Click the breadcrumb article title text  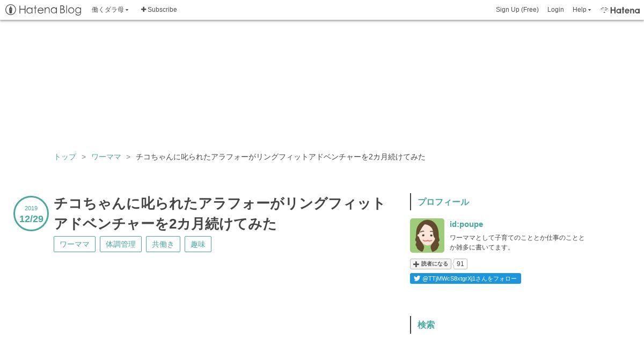point(281,157)
